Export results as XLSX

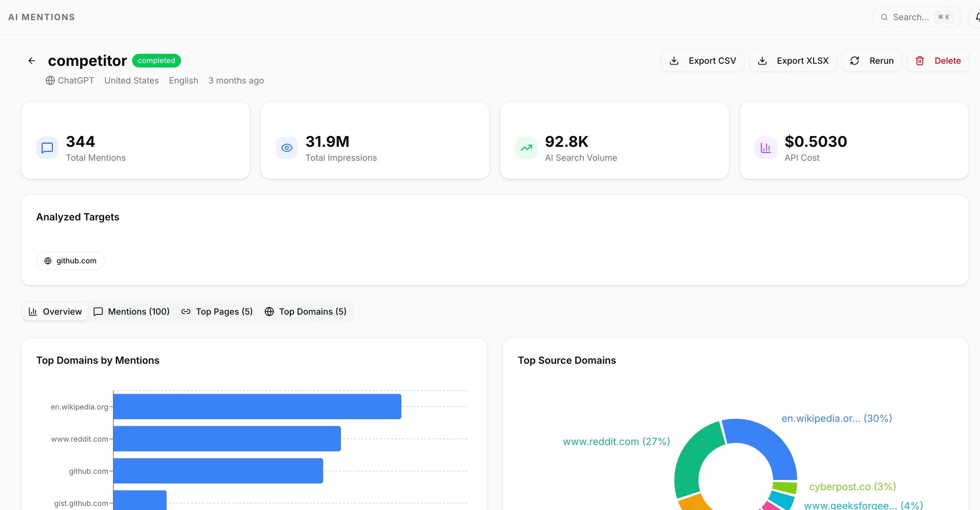[x=793, y=61]
